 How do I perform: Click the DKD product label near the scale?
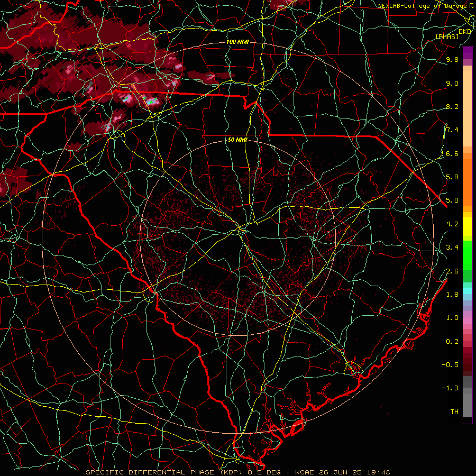pos(464,31)
